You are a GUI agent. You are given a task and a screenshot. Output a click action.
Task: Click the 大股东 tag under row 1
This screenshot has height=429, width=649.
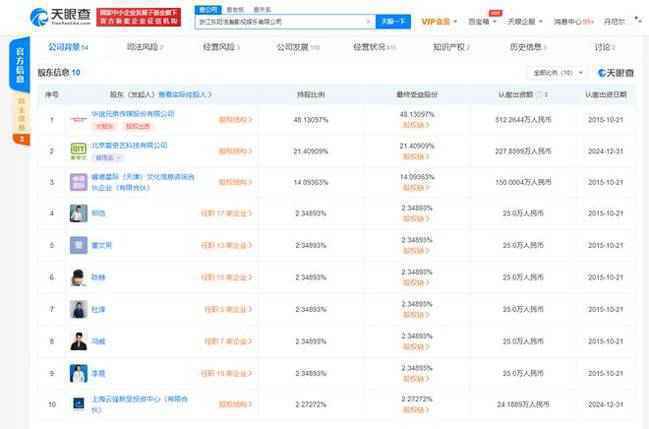click(104, 126)
